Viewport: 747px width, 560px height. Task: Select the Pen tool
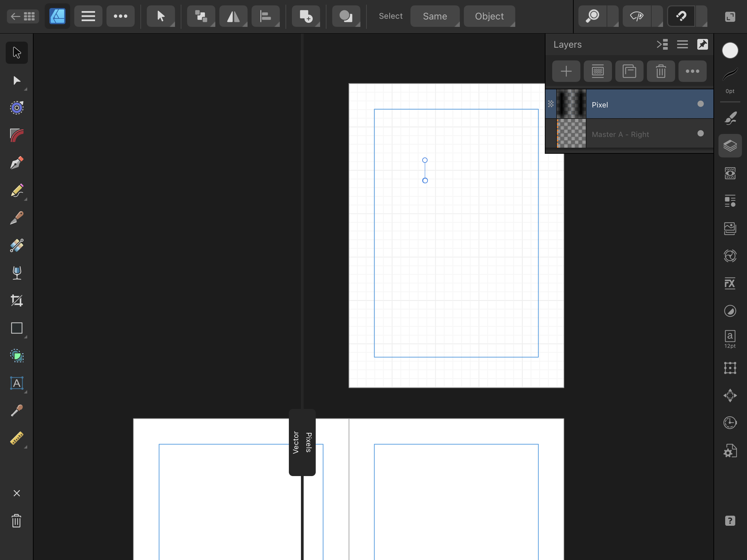click(x=16, y=163)
